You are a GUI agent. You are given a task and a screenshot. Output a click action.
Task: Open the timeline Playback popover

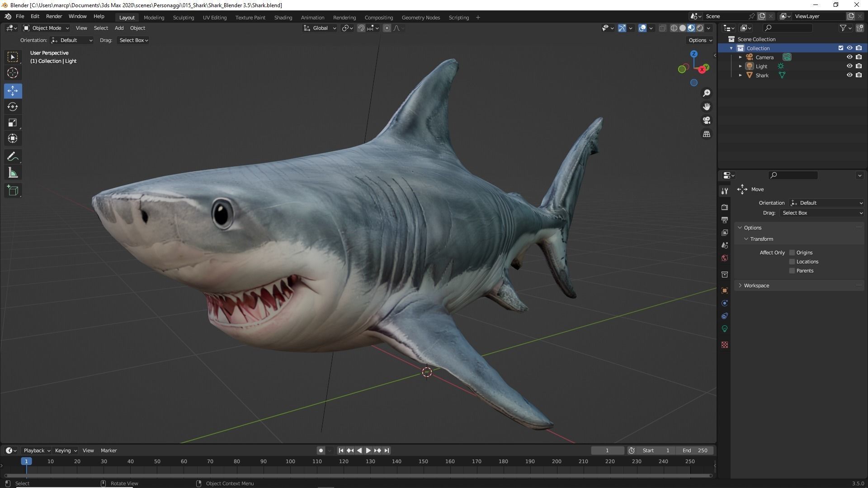pos(37,450)
